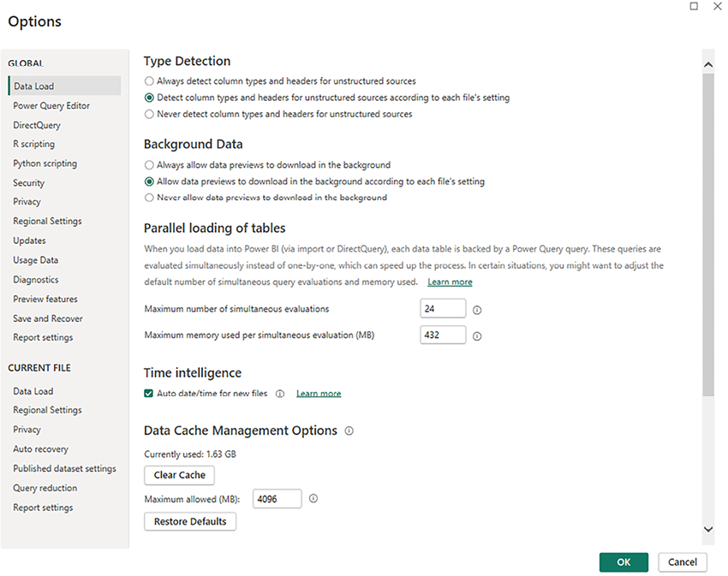Click the Maximum allowed MB input field
Image resolution: width=728 pixels, height=576 pixels.
click(277, 497)
